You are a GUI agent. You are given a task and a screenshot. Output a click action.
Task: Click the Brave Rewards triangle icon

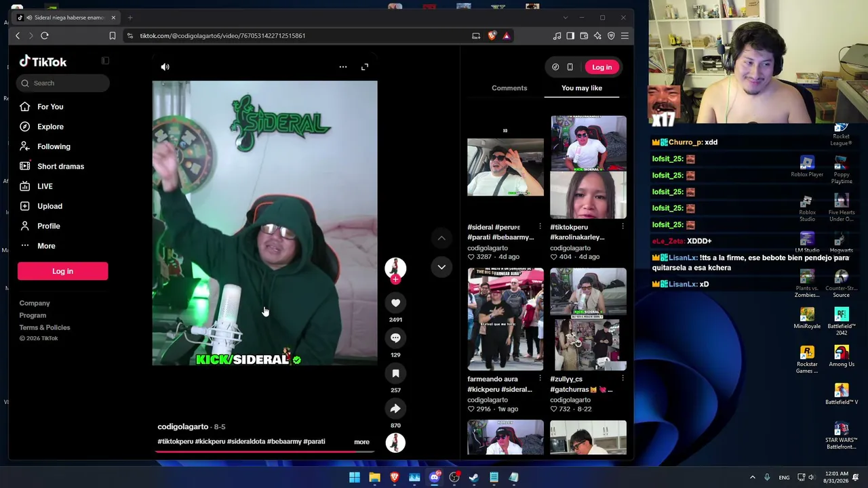click(507, 36)
